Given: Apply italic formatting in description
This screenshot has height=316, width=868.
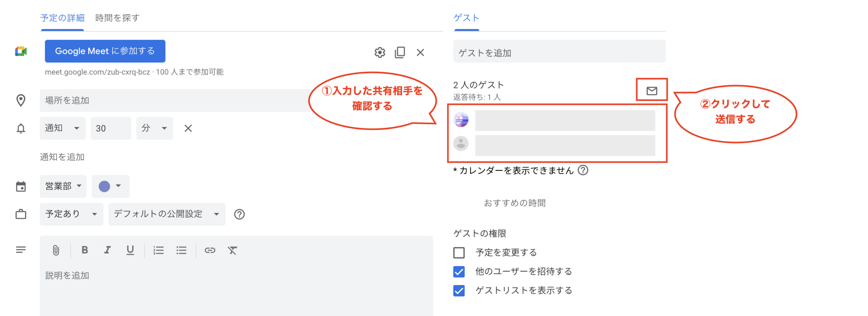Looking at the screenshot, I should (x=107, y=250).
